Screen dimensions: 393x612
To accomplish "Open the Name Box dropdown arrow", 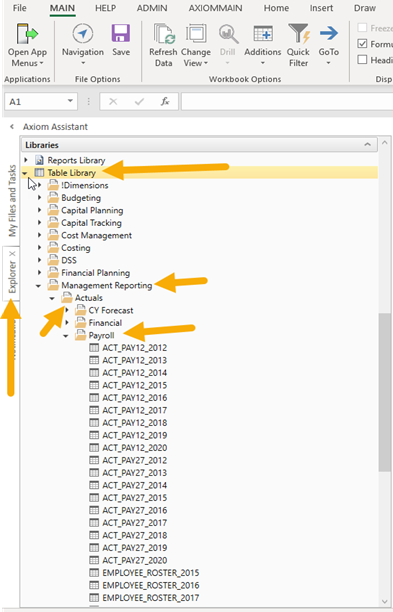I will point(70,101).
